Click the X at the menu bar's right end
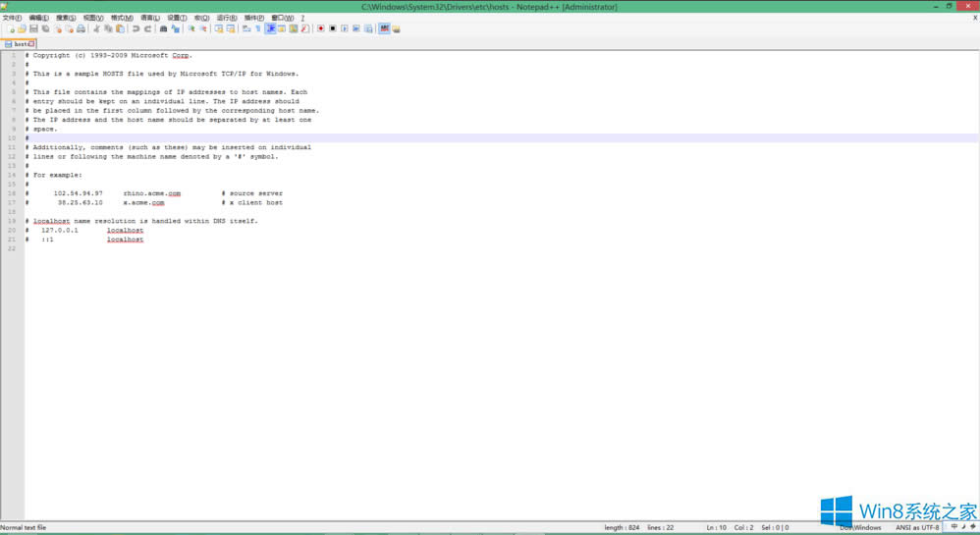The width and height of the screenshot is (980, 535). point(975,18)
